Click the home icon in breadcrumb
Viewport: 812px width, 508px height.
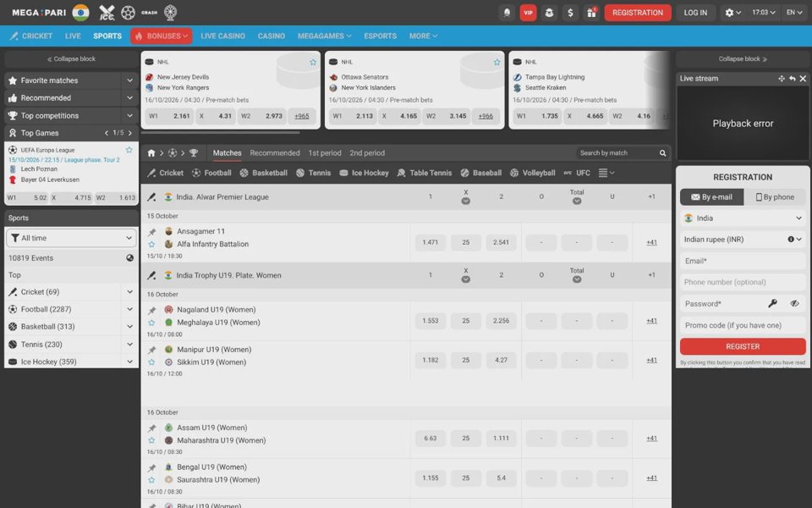pyautogui.click(x=151, y=153)
